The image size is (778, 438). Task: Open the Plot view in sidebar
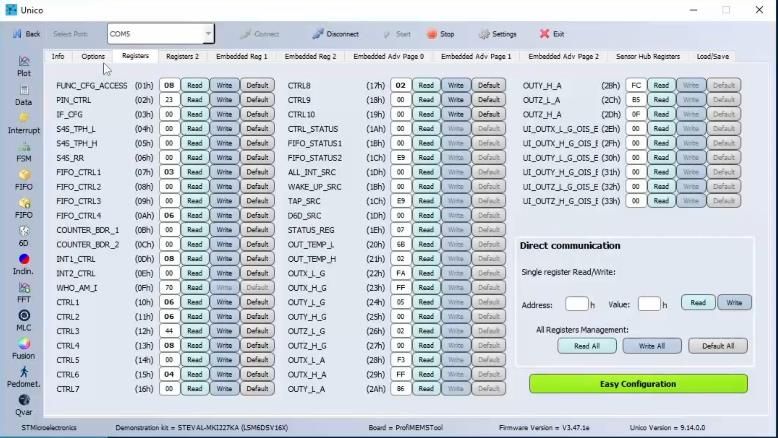[24, 66]
